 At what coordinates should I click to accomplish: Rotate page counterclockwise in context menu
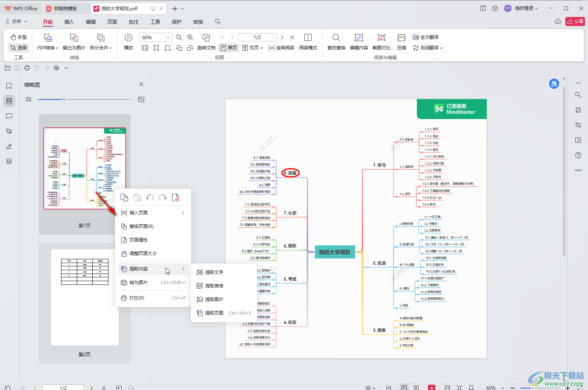[150, 197]
